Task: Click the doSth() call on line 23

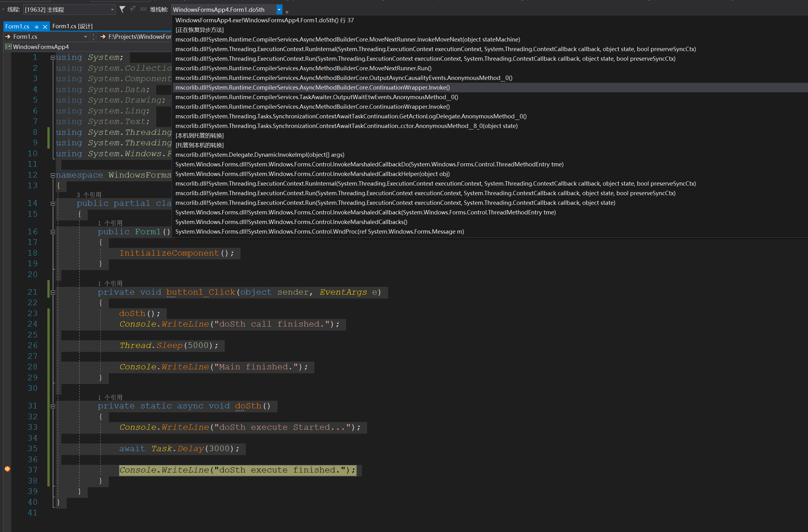Action: click(140, 314)
